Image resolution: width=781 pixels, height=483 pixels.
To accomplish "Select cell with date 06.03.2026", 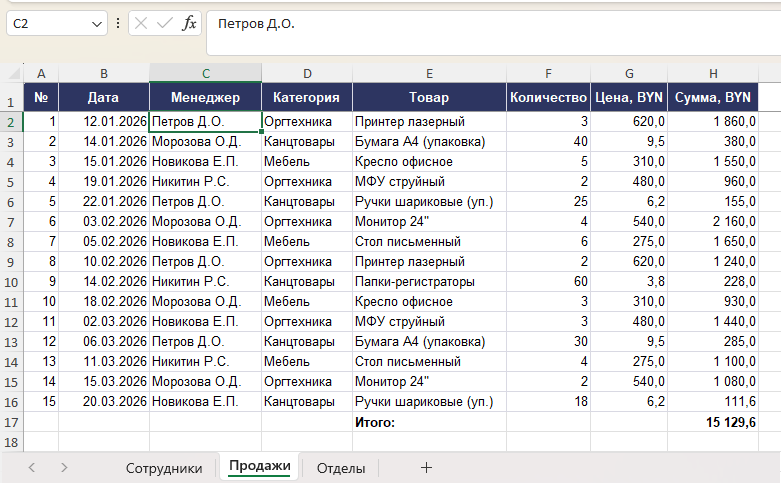I will tap(104, 342).
